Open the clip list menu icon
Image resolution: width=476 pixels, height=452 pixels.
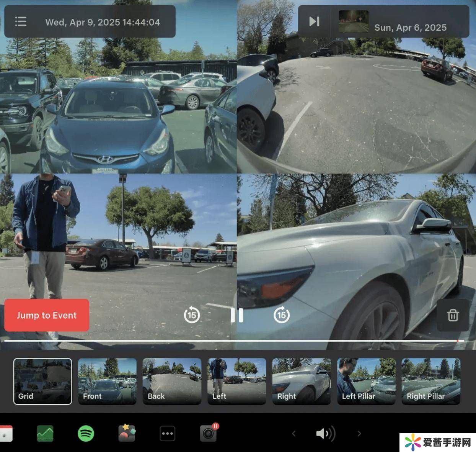point(21,22)
